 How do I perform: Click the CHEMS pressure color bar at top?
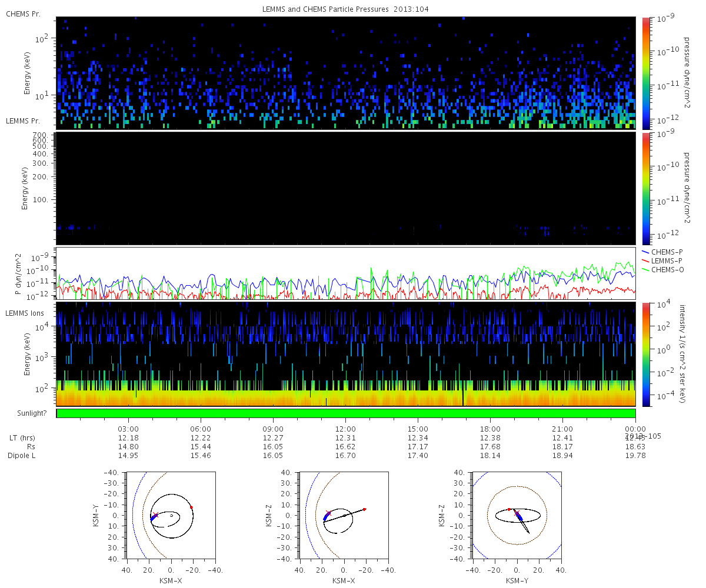(x=645, y=73)
